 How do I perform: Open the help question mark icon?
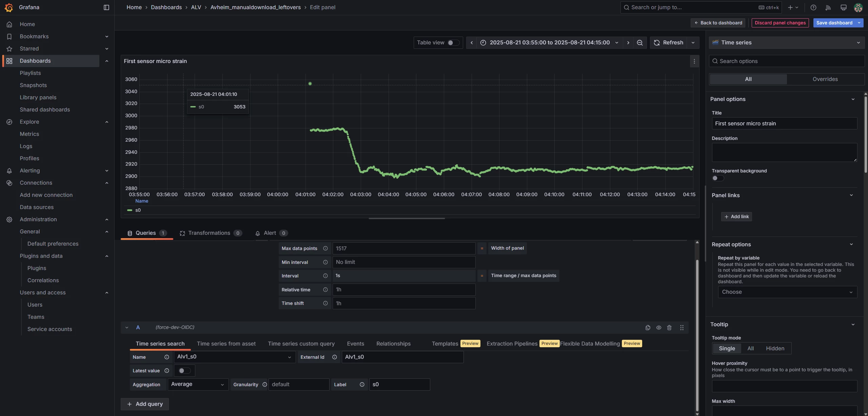(x=813, y=7)
